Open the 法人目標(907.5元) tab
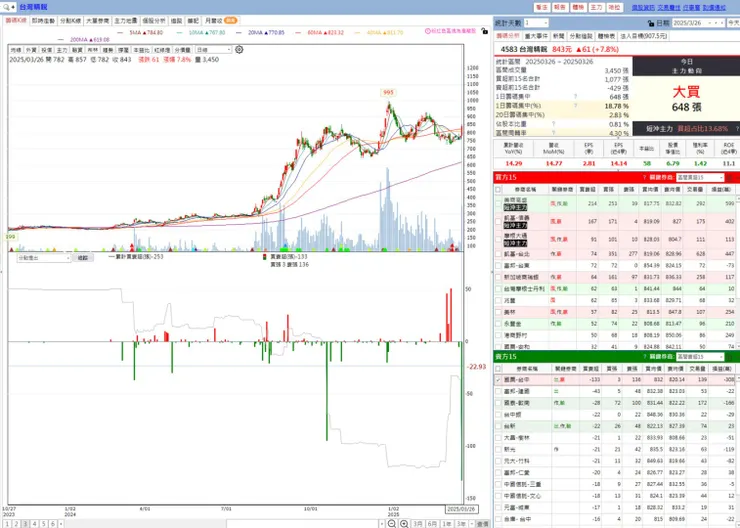 644,36
